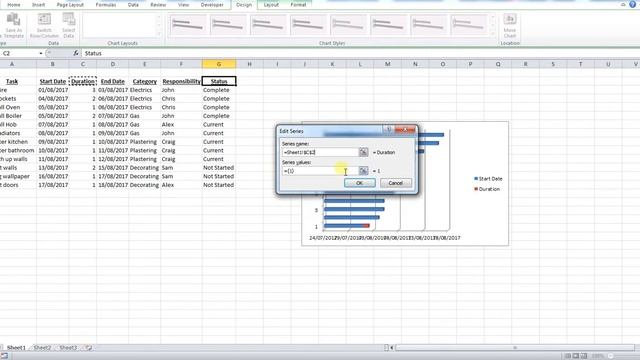Click the Duration legend entry in chart
Screen dimensions: 640x360
(x=487, y=189)
